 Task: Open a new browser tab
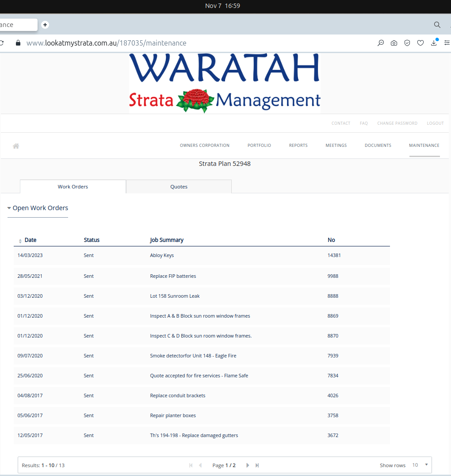pos(45,25)
